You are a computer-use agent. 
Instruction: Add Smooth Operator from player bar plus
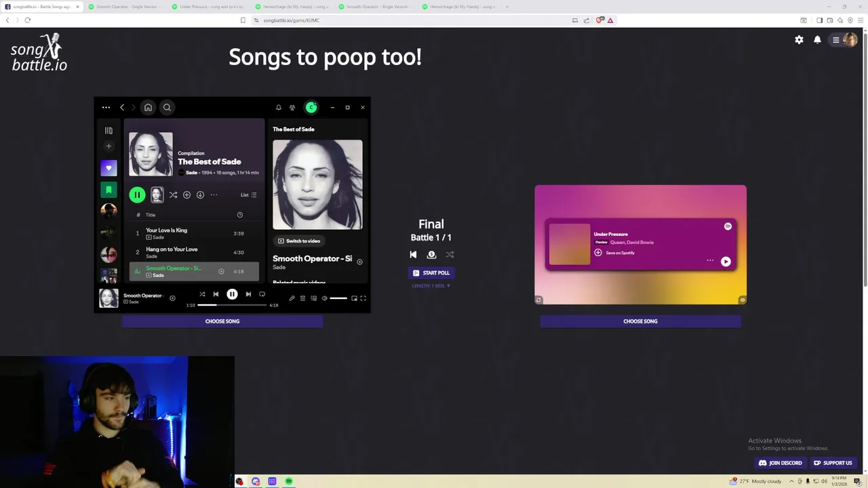tap(172, 298)
